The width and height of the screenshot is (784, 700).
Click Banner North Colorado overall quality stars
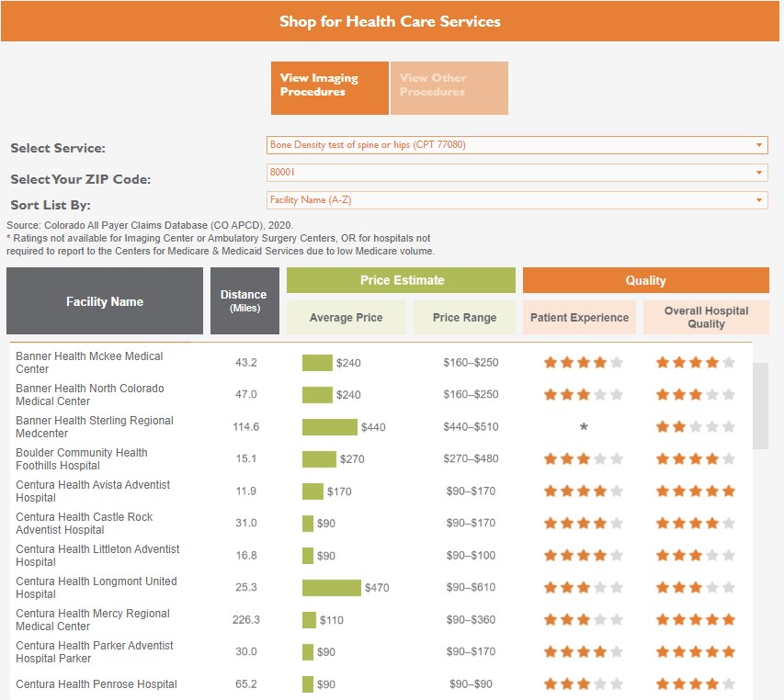point(696,395)
